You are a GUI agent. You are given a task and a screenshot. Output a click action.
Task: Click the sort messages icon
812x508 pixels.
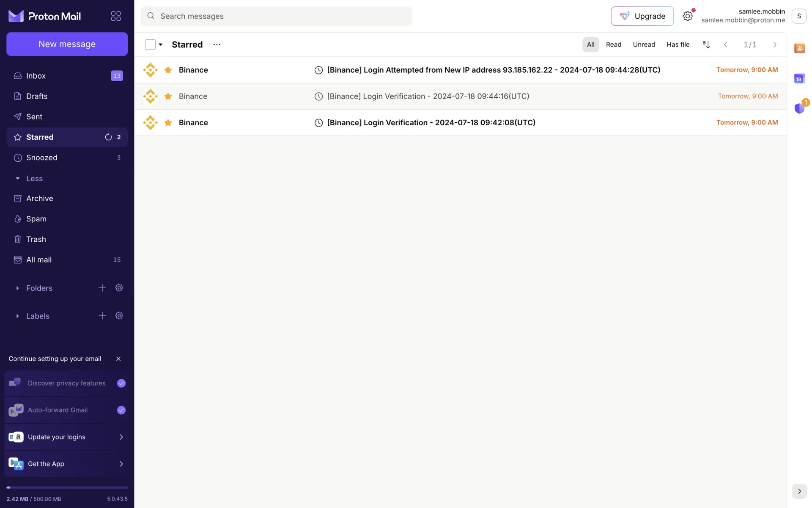(706, 44)
